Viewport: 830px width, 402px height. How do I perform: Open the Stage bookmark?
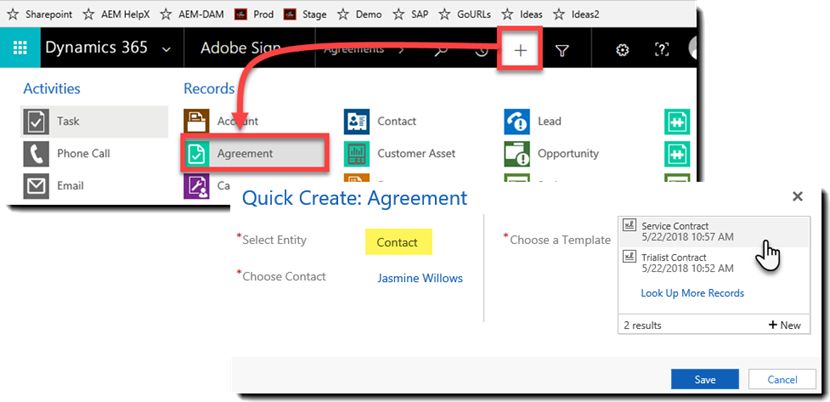(305, 14)
